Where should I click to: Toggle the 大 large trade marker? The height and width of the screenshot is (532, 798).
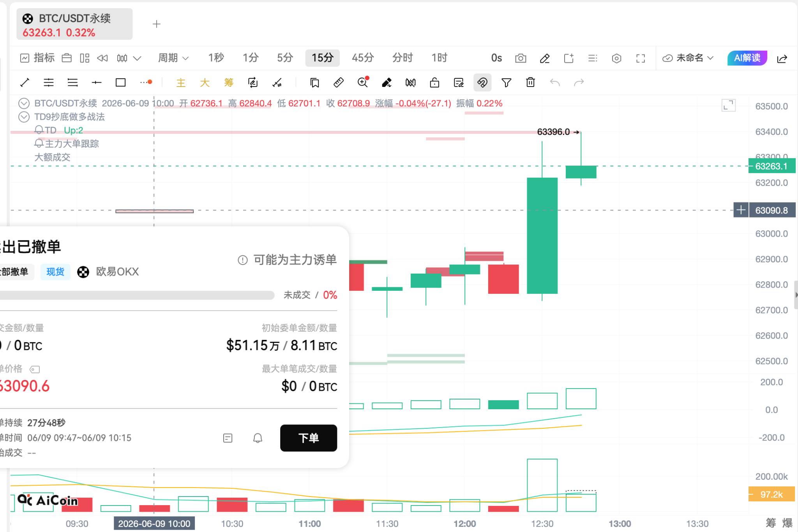[205, 83]
